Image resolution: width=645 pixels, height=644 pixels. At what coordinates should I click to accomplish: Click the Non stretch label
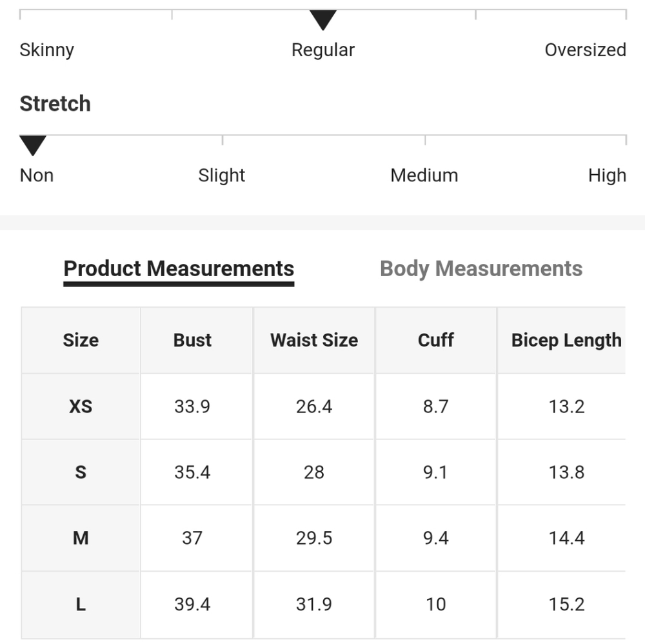click(x=37, y=176)
